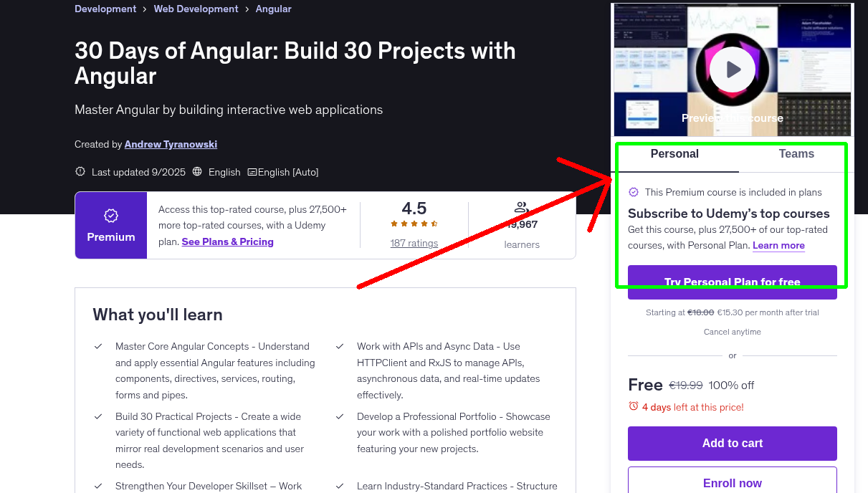Click the 'learners' label
The width and height of the screenshot is (868, 493).
522,244
